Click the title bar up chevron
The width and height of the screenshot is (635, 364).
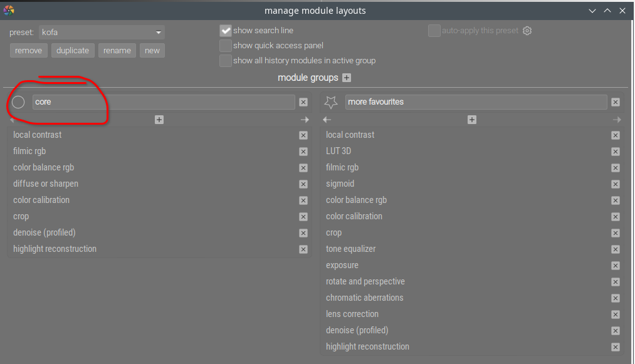tap(607, 11)
